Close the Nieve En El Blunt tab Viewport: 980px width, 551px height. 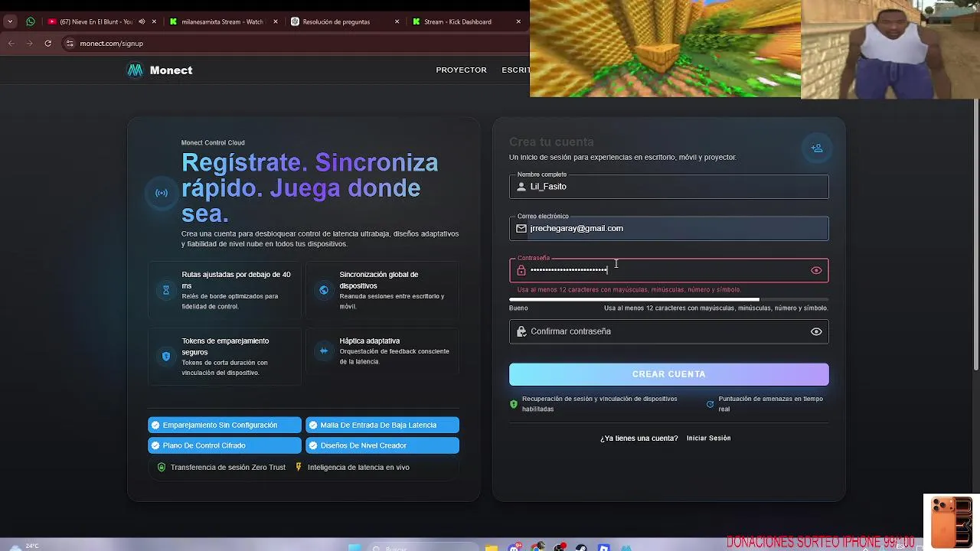click(155, 21)
